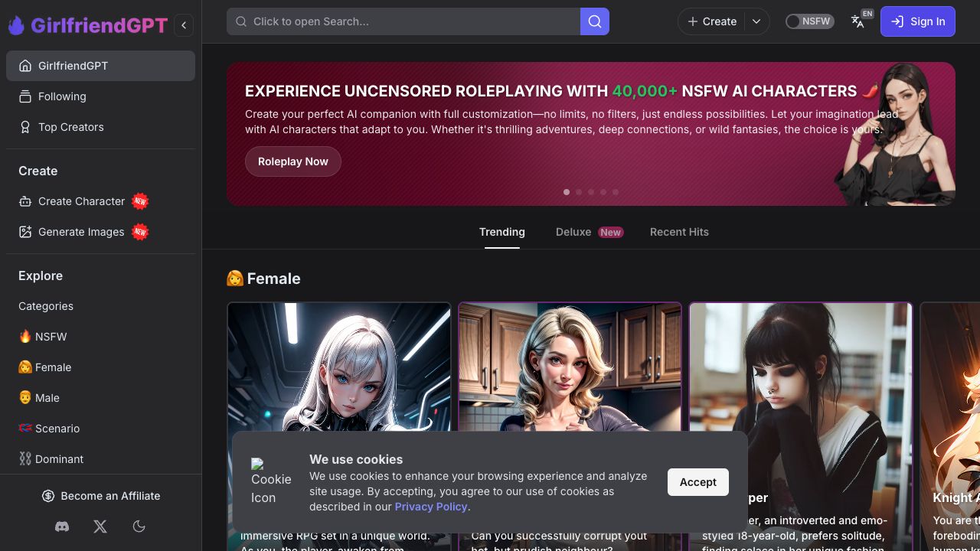The width and height of the screenshot is (980, 551).
Task: Open the Recent Hits tab
Action: pyautogui.click(x=679, y=232)
